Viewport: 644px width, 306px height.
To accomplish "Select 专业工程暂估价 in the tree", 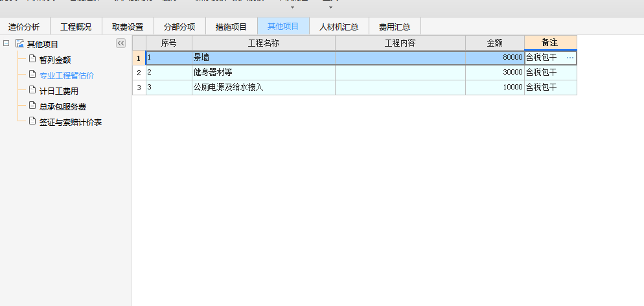I will pyautogui.click(x=67, y=76).
